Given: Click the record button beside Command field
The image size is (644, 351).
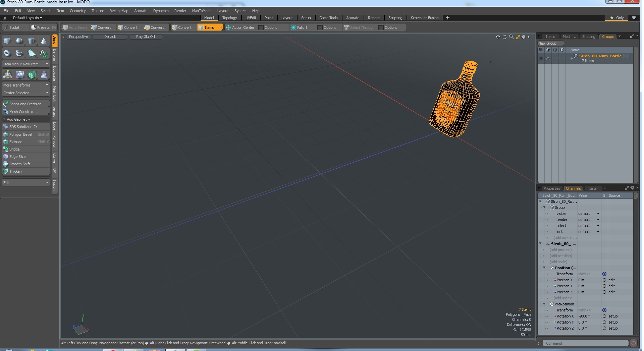Looking at the screenshot, I should [x=633, y=343].
